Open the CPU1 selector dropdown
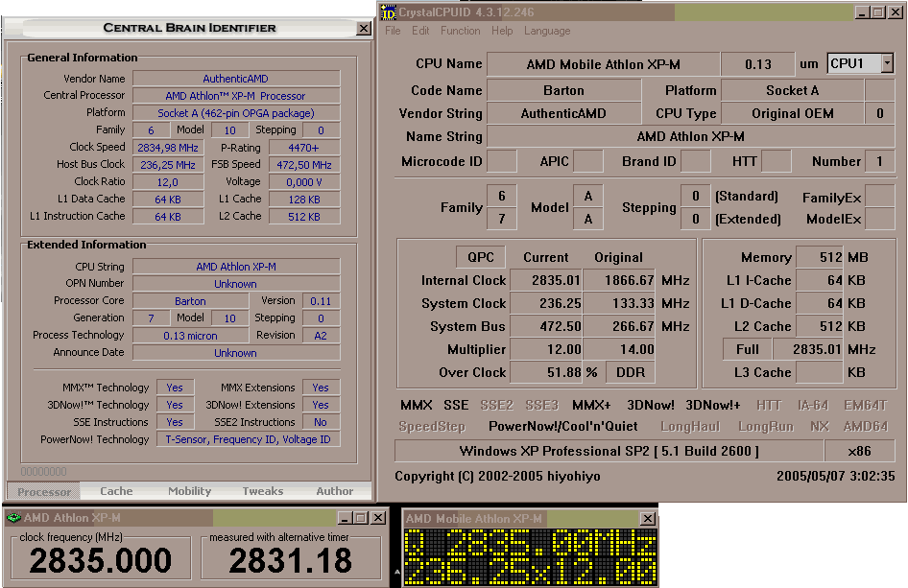 (x=886, y=63)
